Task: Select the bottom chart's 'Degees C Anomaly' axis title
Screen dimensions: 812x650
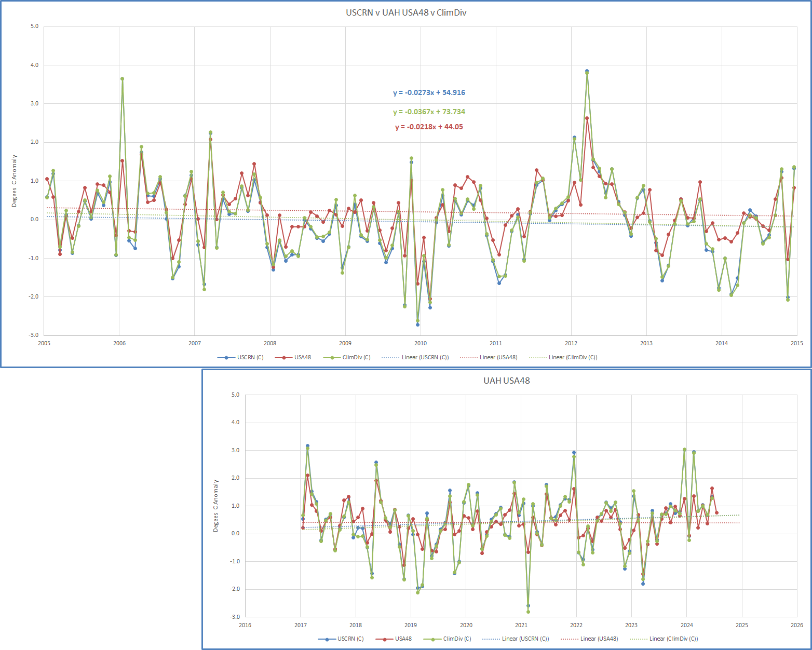Action: (215, 506)
